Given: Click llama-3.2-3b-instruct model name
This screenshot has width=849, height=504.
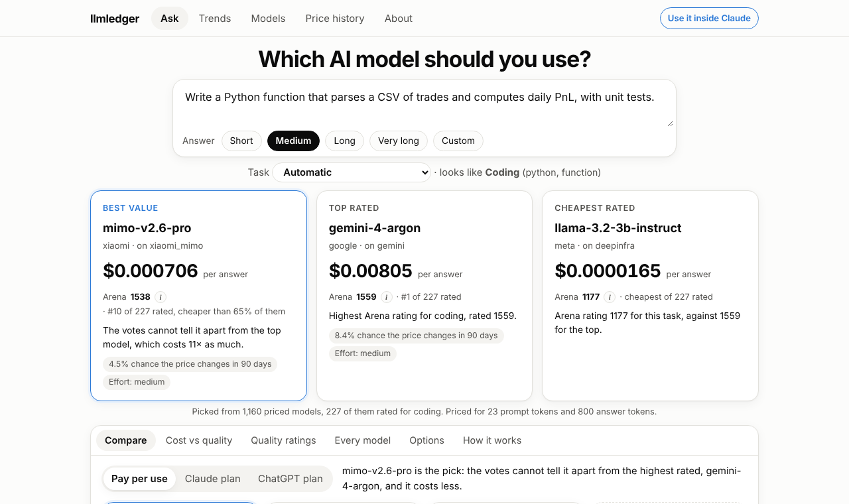Looking at the screenshot, I should 618,228.
